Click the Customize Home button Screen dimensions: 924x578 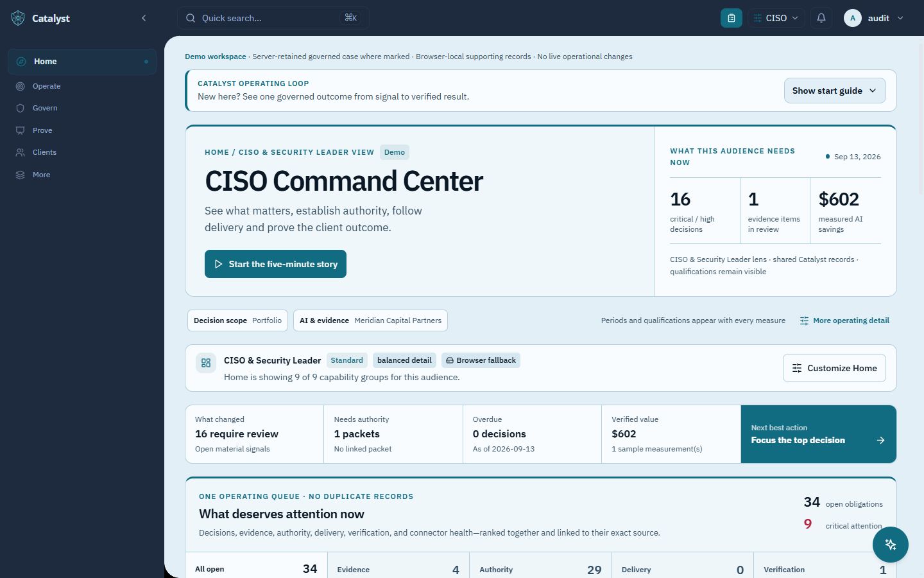pos(834,368)
